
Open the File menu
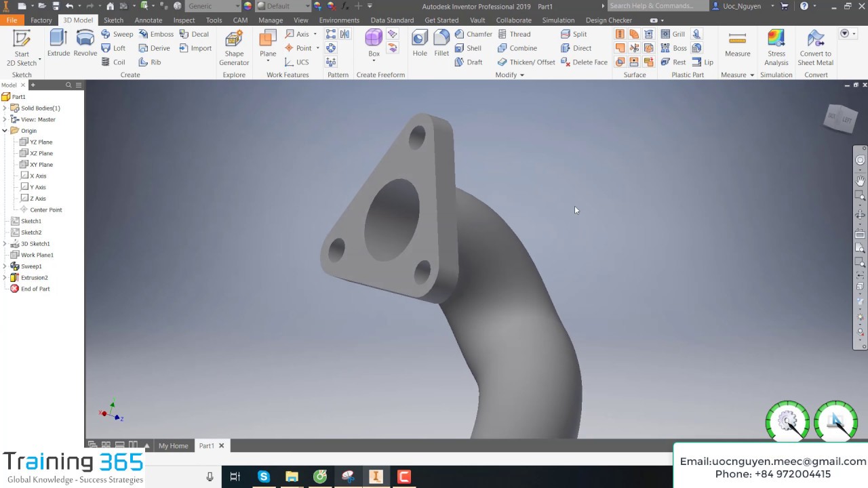point(12,20)
